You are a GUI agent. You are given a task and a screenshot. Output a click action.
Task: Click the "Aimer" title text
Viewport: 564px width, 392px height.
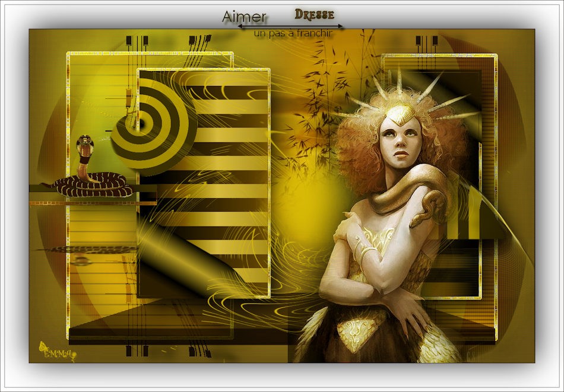point(244,17)
